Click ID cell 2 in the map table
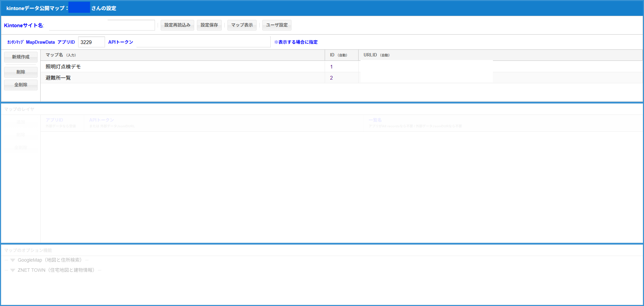 tap(331, 78)
